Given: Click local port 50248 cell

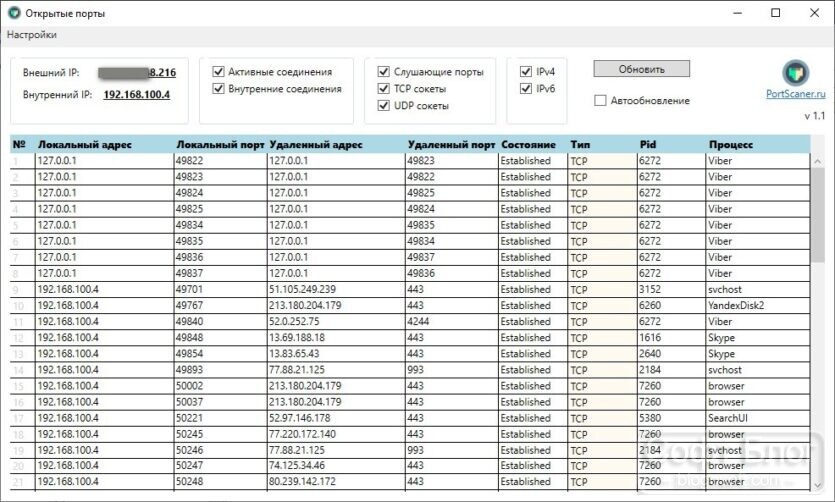Looking at the screenshot, I should pyautogui.click(x=220, y=482).
